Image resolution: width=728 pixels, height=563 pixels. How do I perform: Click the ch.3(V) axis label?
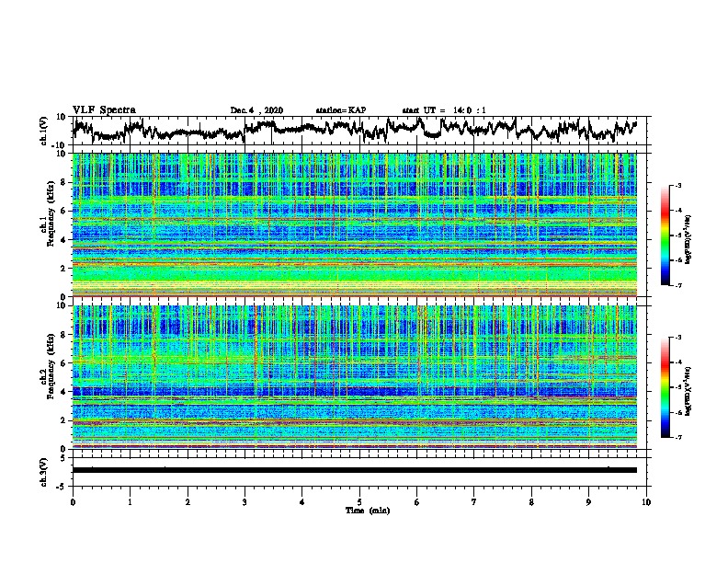tap(44, 472)
